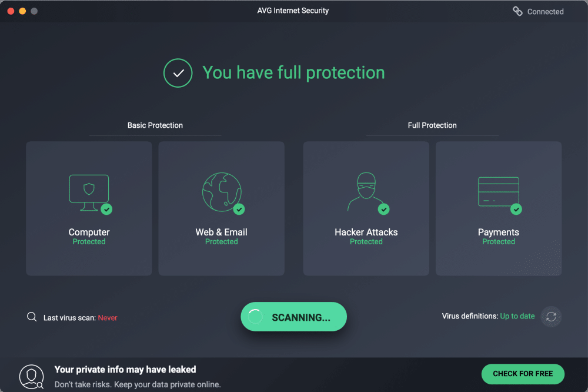Click the green check badge on Computer tile
Screen dimensions: 588x392
pyautogui.click(x=106, y=209)
